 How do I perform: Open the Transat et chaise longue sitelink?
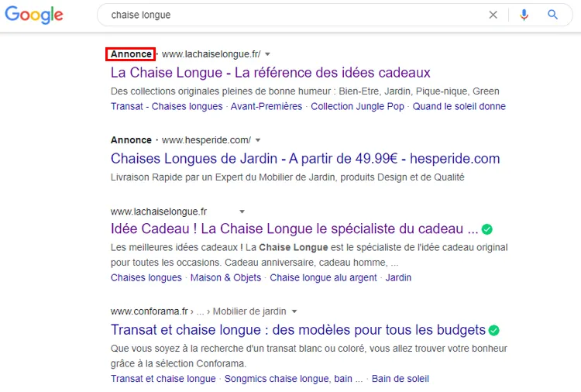coord(163,379)
